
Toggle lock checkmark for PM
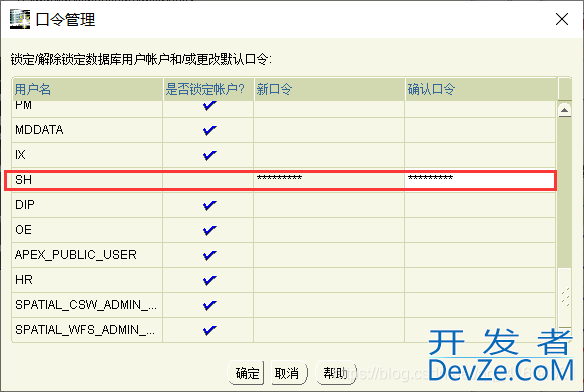click(209, 106)
